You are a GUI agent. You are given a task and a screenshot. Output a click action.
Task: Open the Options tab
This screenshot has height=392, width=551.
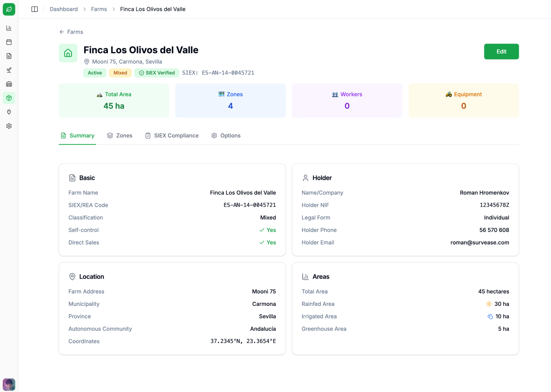(226, 136)
